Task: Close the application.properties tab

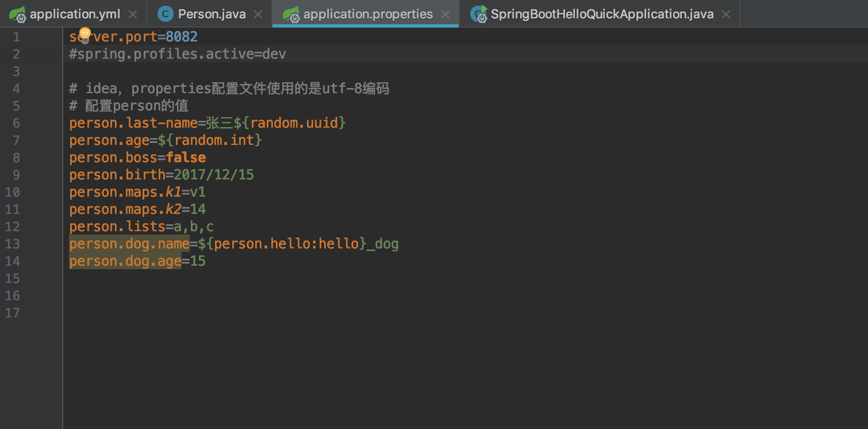Action: 445,14
